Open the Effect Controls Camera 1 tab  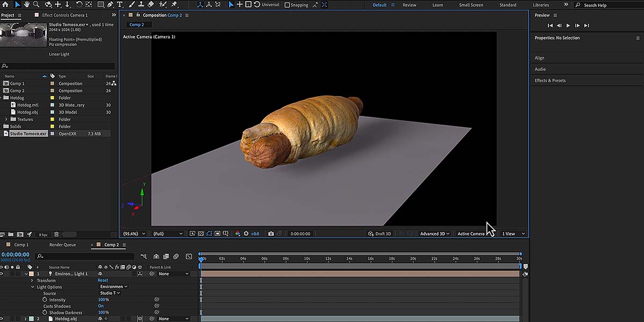pyautogui.click(x=64, y=15)
